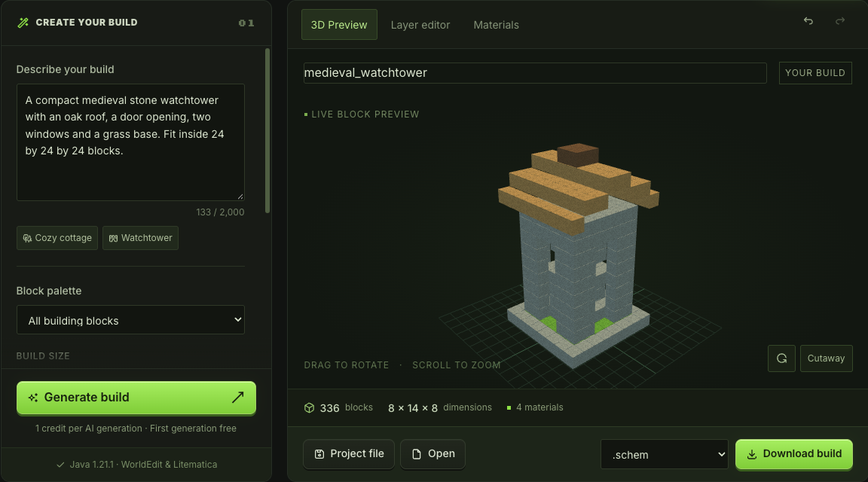Click the 8 × 14 × 8 dimensions text
Viewport: 868px width, 482px height.
(x=439, y=408)
